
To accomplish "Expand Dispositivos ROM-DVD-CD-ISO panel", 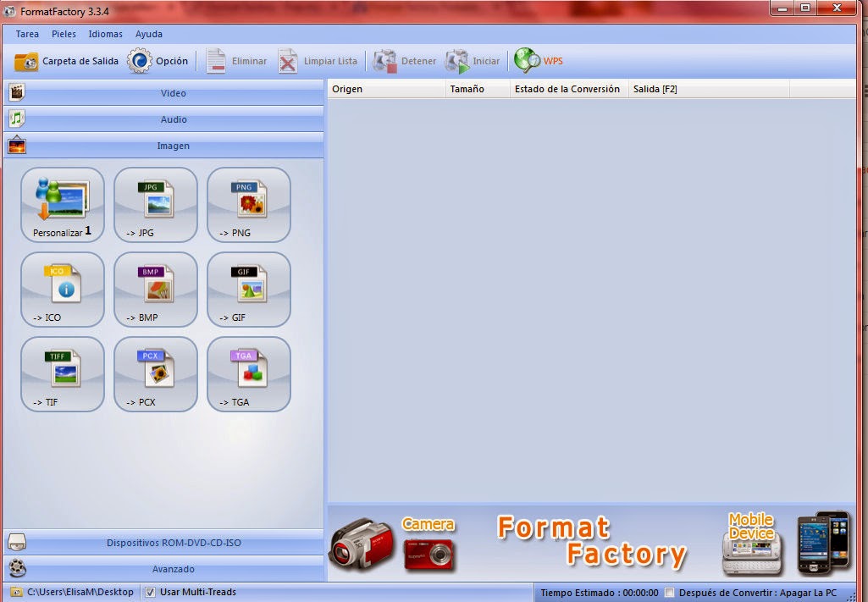I will pos(163,542).
